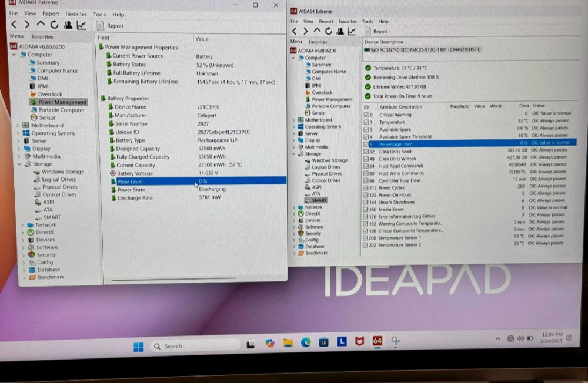Click the Report button in the Power Management window
The height and width of the screenshot is (383, 588).
111,25
